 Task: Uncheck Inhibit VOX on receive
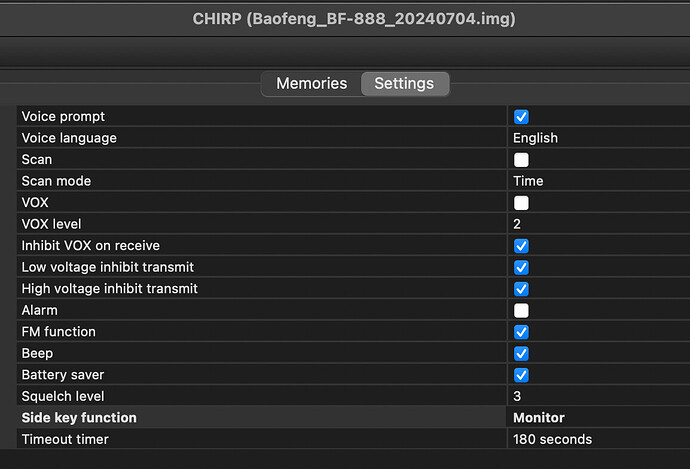[x=521, y=246]
